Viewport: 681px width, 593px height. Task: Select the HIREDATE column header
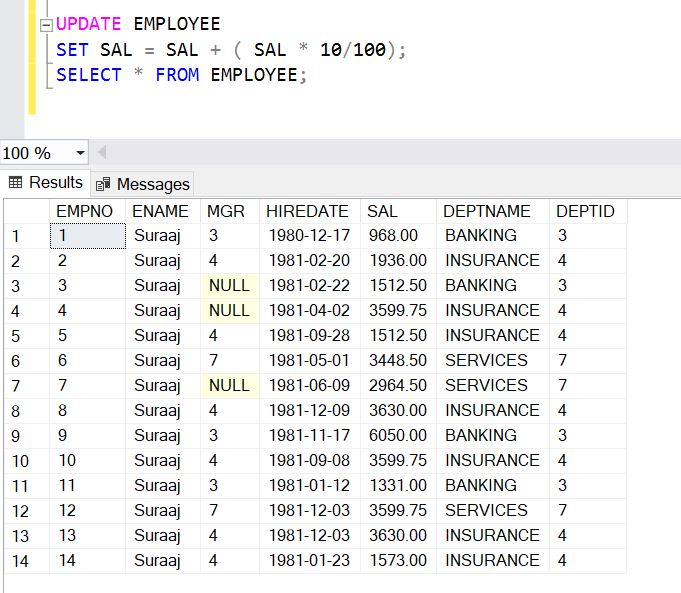310,211
